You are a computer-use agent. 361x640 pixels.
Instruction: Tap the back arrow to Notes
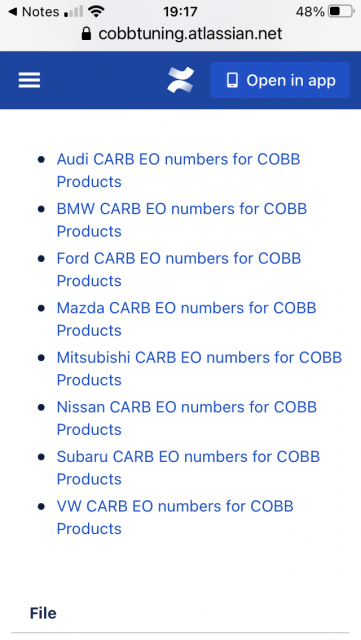coord(13,11)
